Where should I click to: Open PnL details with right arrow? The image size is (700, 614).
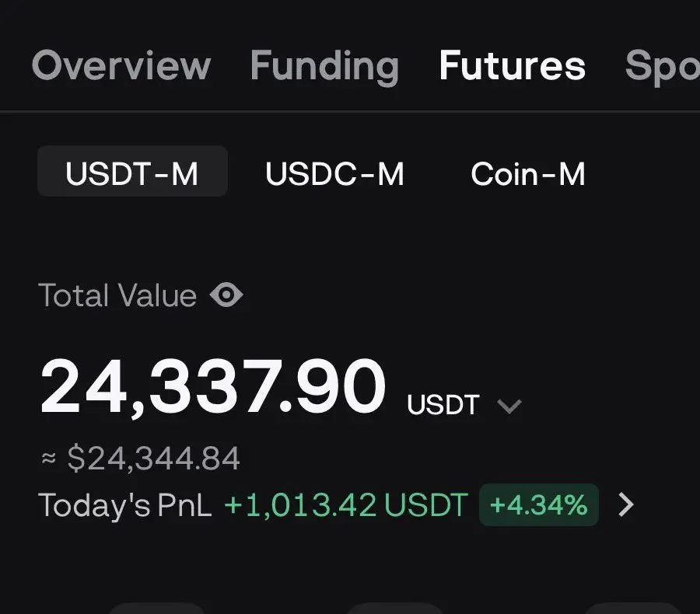point(626,504)
